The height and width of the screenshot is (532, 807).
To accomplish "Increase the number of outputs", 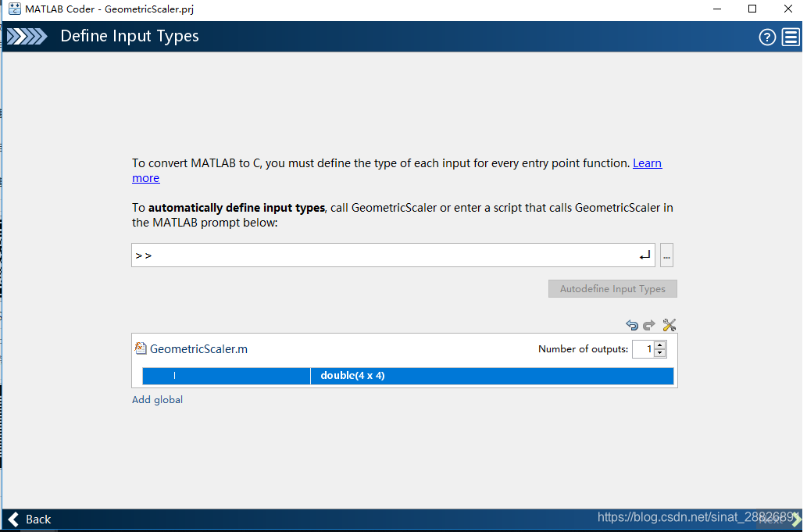I will pyautogui.click(x=660, y=345).
